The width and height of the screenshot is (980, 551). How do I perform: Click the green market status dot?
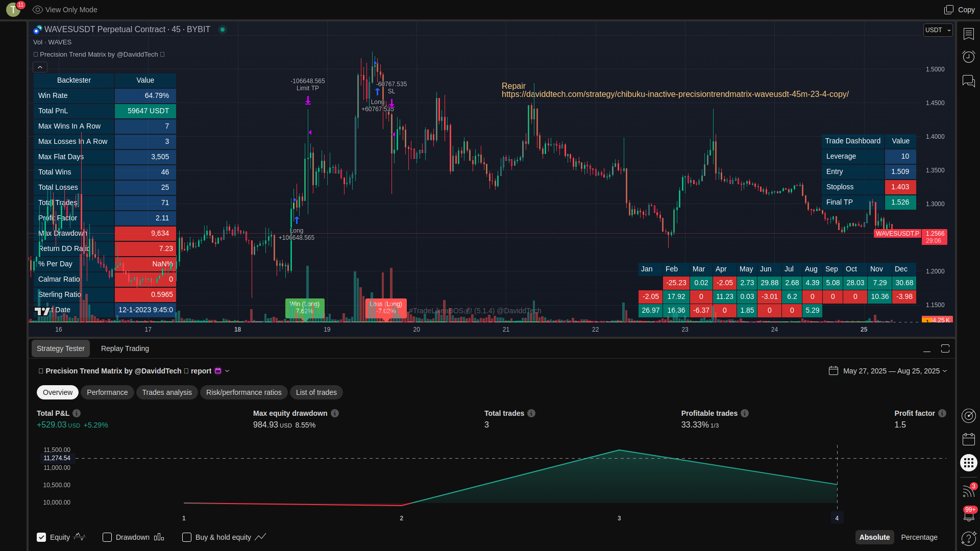(223, 30)
